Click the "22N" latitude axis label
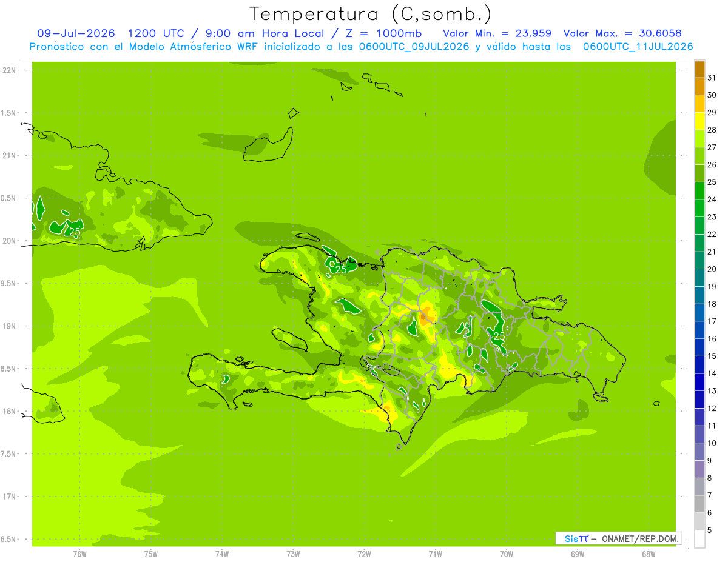 point(9,70)
